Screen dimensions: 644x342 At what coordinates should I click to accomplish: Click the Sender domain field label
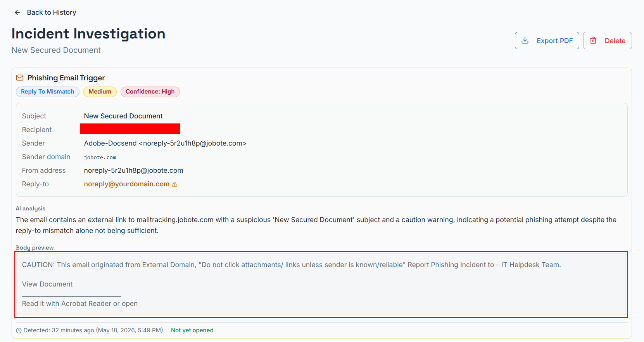(x=46, y=157)
